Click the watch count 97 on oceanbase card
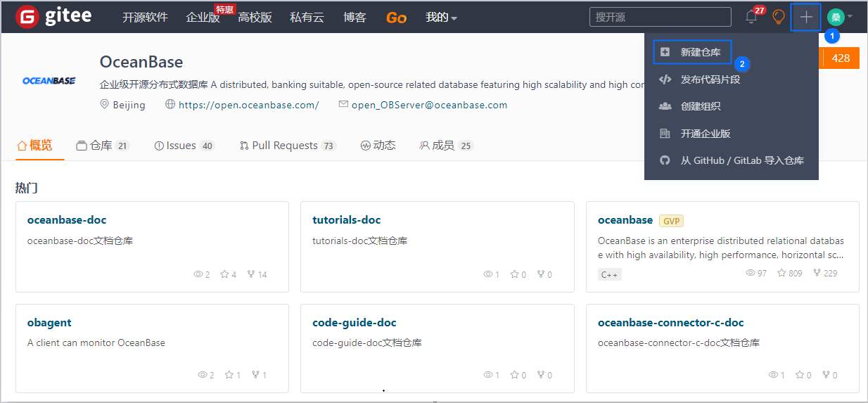The width and height of the screenshot is (868, 403). [x=762, y=273]
